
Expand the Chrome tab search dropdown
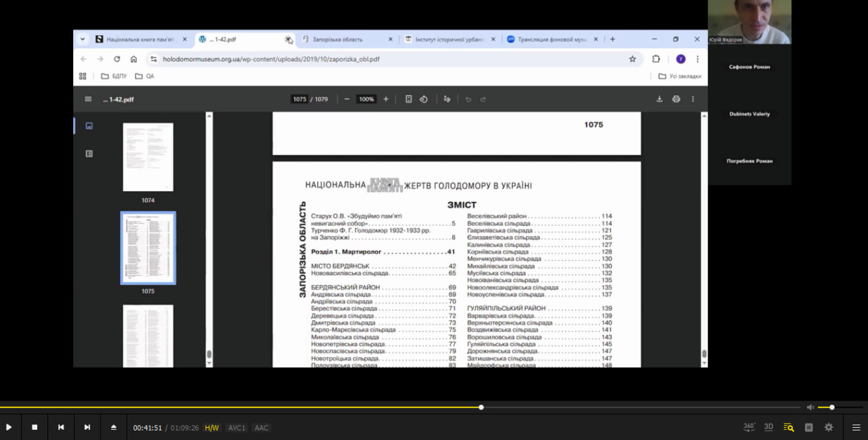pos(83,39)
